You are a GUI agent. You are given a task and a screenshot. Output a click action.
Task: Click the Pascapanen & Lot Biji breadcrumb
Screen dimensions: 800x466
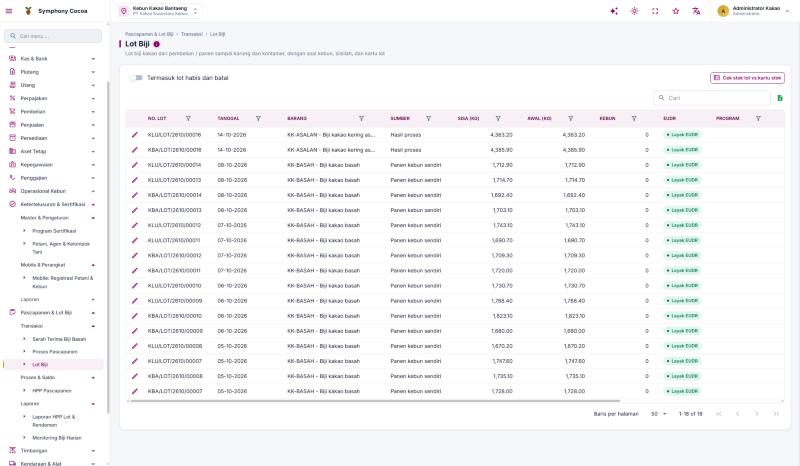tap(149, 34)
